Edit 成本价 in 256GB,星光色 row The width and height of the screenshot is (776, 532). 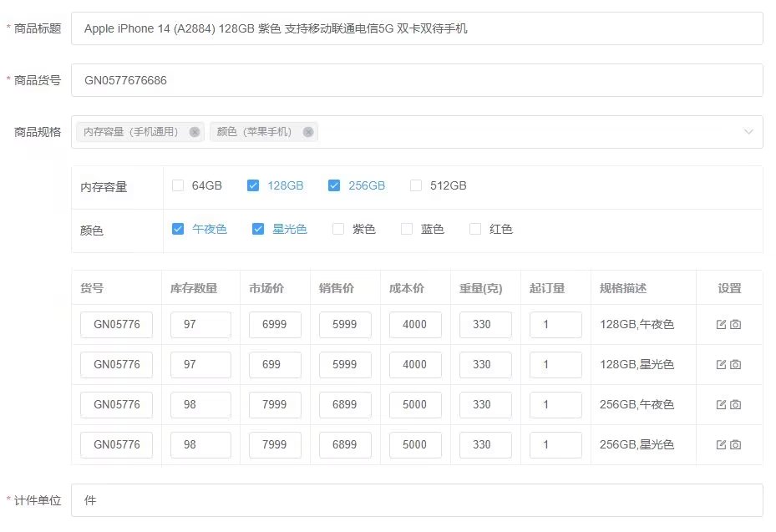coord(415,445)
